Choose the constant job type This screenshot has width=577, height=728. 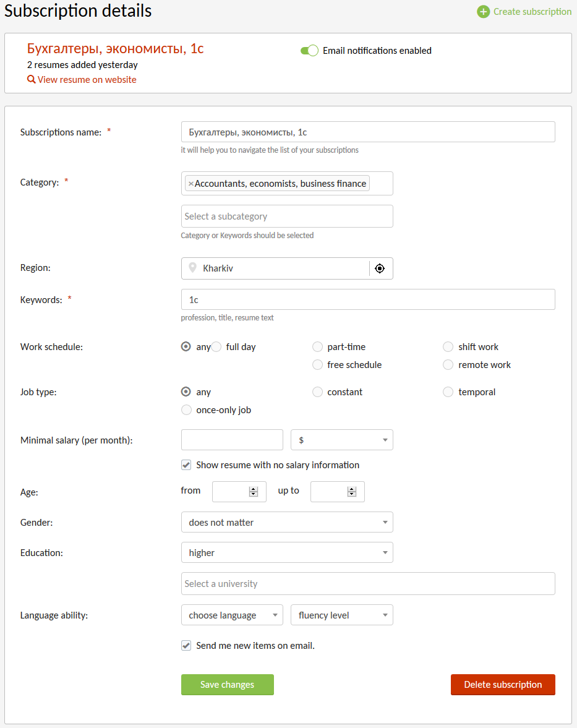coord(317,392)
